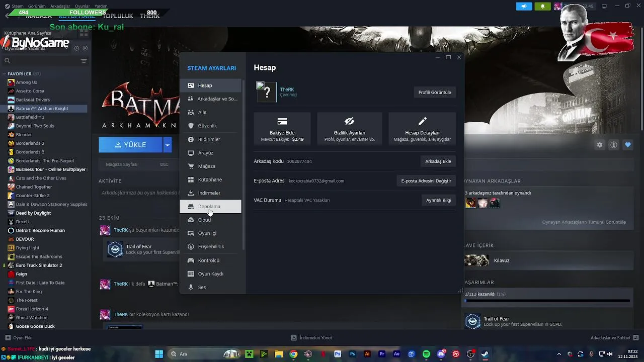Open Cloud settings category

coord(210,220)
